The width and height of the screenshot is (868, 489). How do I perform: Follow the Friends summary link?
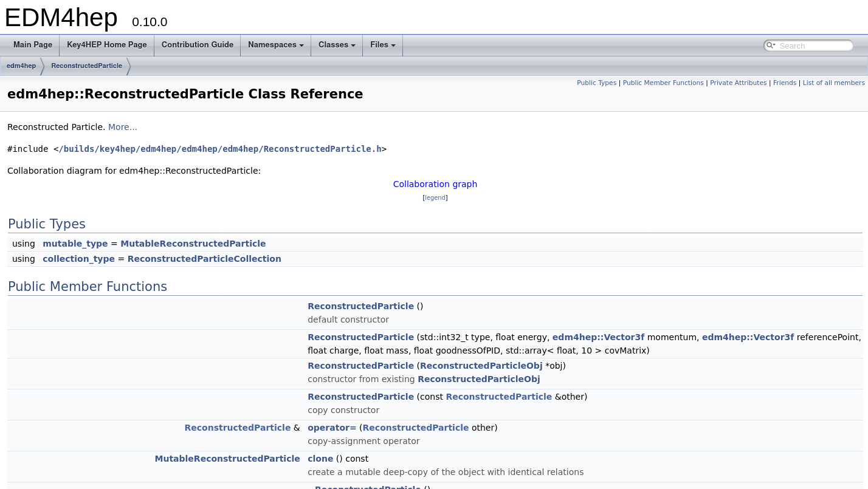coord(784,83)
